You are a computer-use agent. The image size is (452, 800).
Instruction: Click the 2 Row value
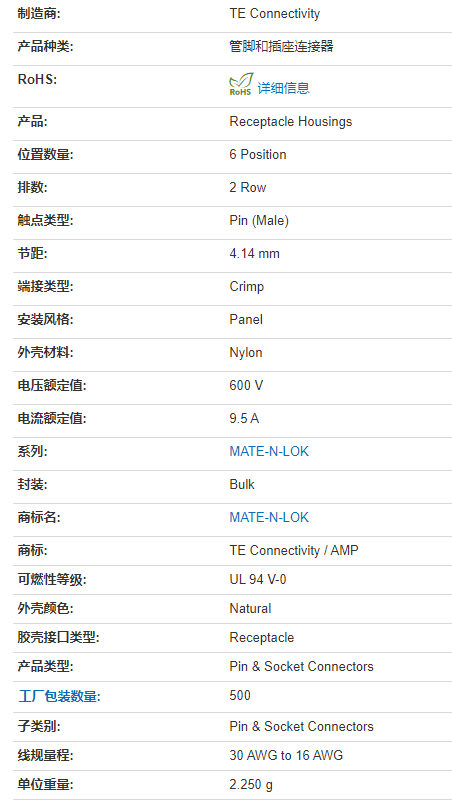247,188
